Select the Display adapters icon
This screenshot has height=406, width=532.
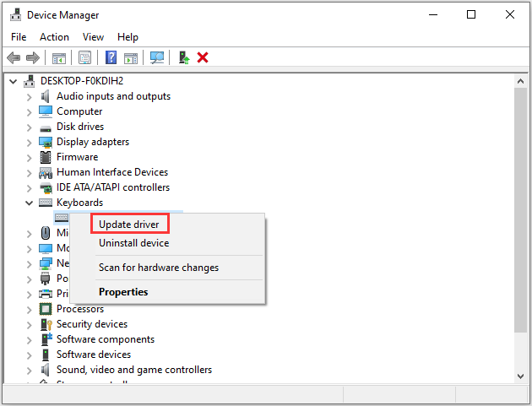click(x=46, y=142)
